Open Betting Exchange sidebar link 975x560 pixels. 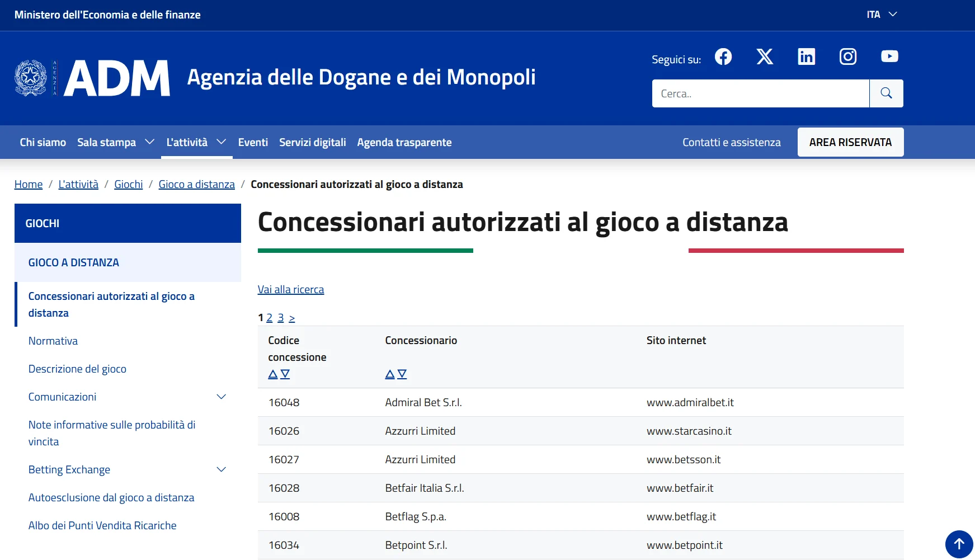[69, 469]
